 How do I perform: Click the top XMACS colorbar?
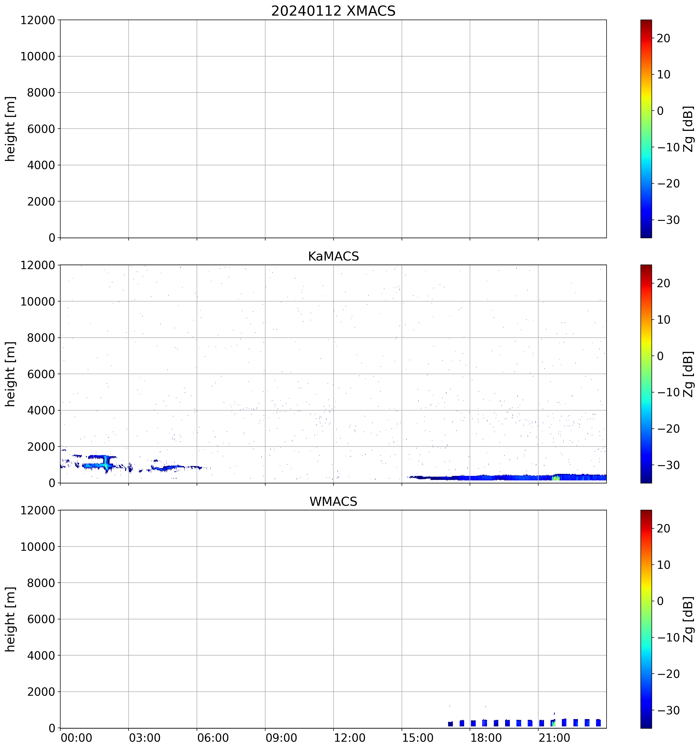(646, 128)
